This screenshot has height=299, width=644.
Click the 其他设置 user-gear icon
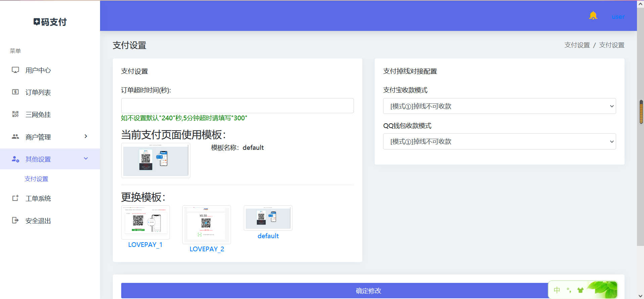(15, 159)
